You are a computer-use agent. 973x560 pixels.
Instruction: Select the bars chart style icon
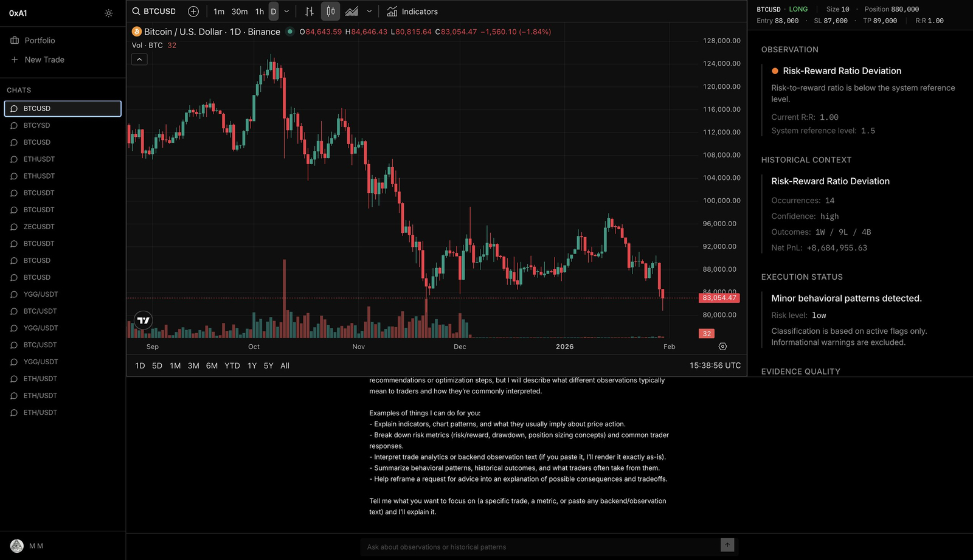(x=309, y=12)
